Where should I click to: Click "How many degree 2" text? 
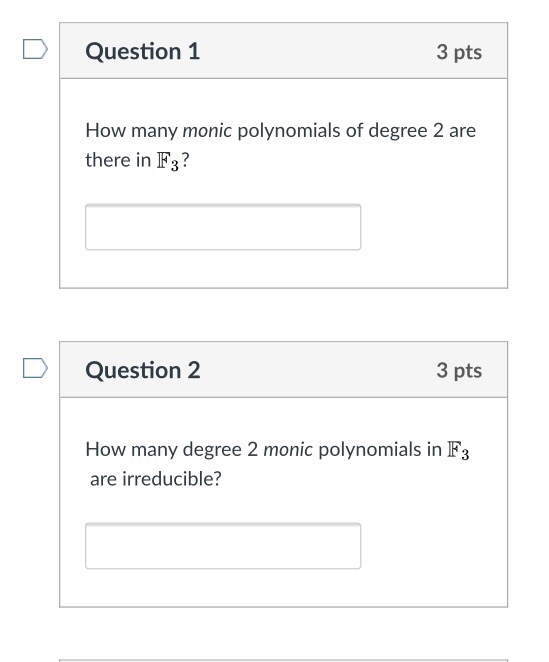(171, 450)
